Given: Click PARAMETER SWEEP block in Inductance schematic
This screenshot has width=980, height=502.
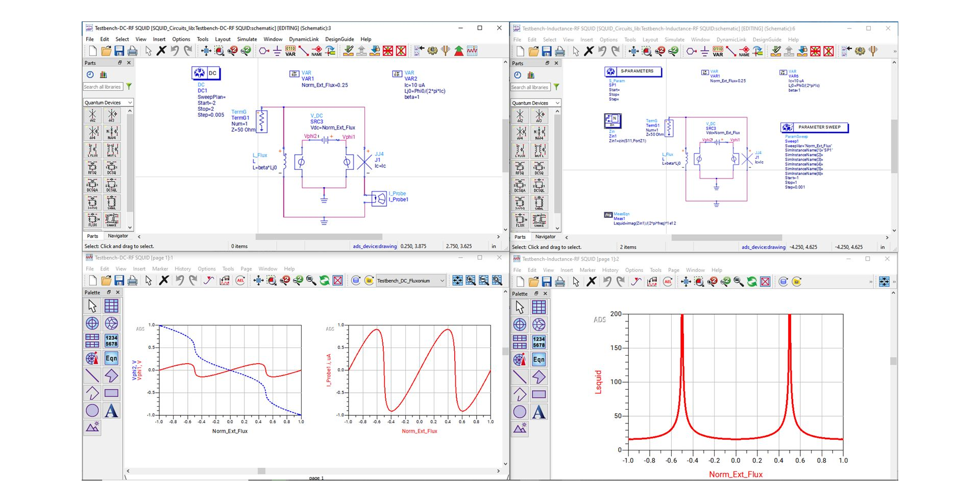Looking at the screenshot, I should (814, 128).
